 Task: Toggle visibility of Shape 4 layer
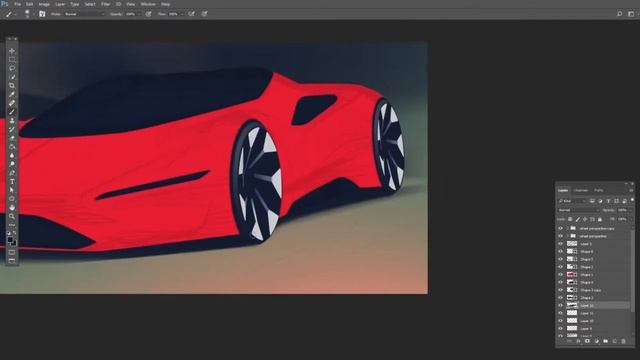pyautogui.click(x=560, y=282)
